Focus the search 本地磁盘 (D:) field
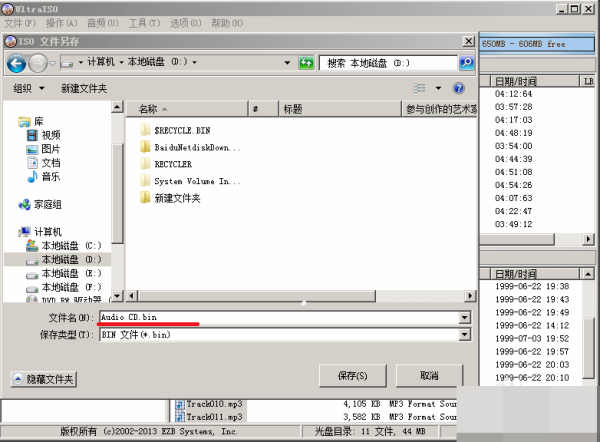Screen dimensions: 600x442 [x=388, y=63]
